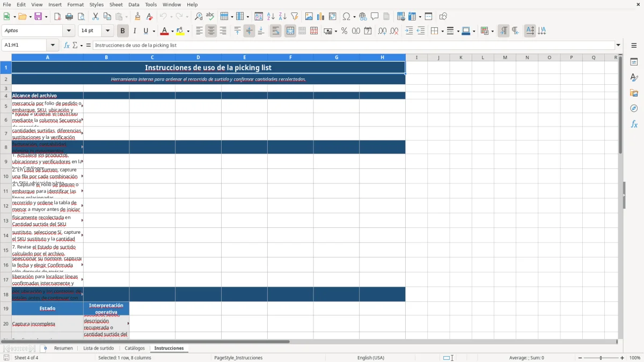Toggle Merge and Center Cells
The height and width of the screenshot is (362, 644).
(x=290, y=31)
